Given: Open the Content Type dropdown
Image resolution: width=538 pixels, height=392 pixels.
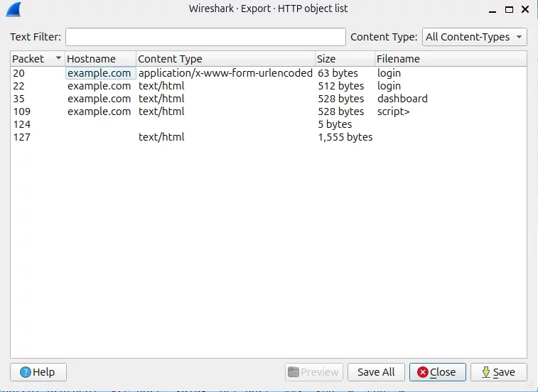Looking at the screenshot, I should [x=474, y=37].
